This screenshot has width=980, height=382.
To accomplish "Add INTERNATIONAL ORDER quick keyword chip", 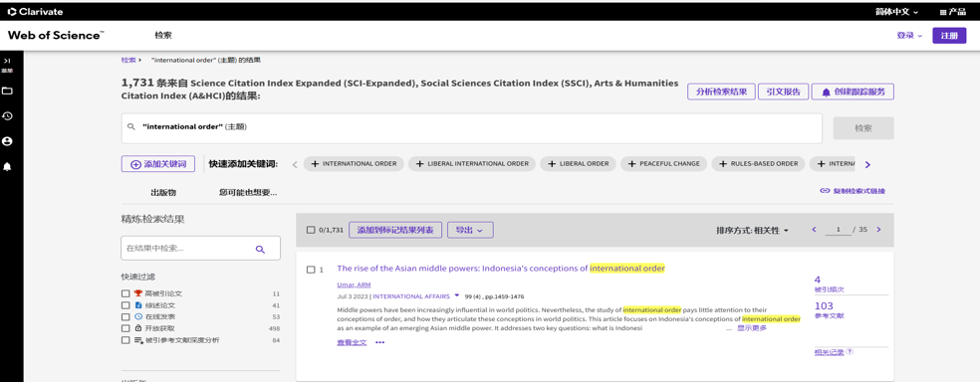I will click(355, 164).
